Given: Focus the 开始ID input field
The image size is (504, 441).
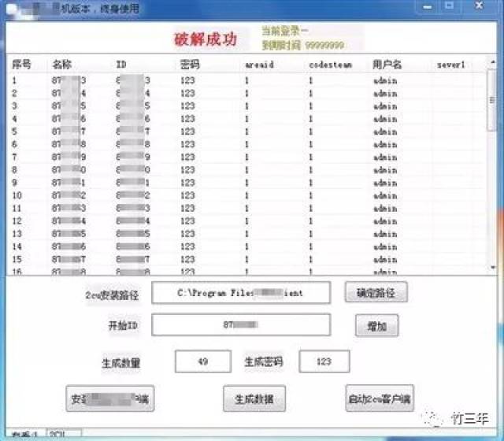Looking at the screenshot, I should 241,325.
